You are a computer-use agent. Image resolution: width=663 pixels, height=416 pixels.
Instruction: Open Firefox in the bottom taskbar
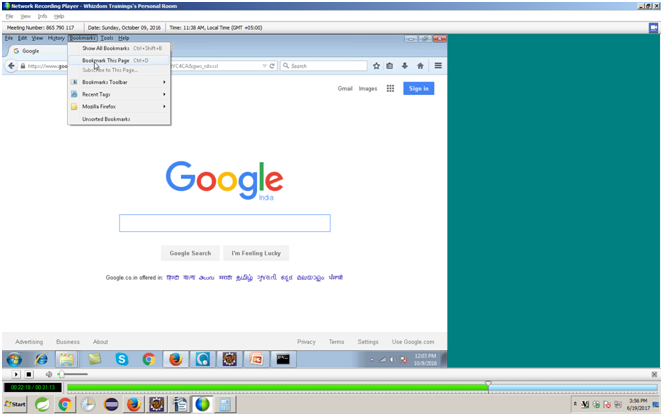(x=134, y=405)
